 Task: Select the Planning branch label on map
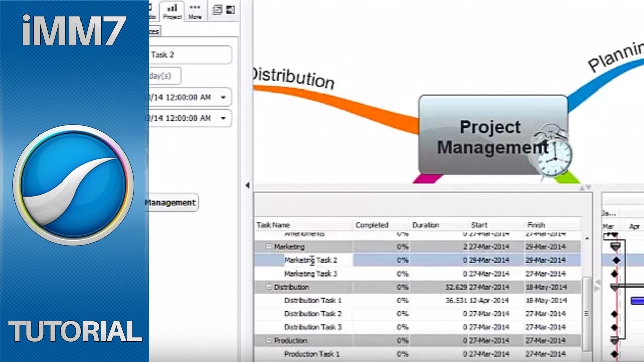coord(616,57)
